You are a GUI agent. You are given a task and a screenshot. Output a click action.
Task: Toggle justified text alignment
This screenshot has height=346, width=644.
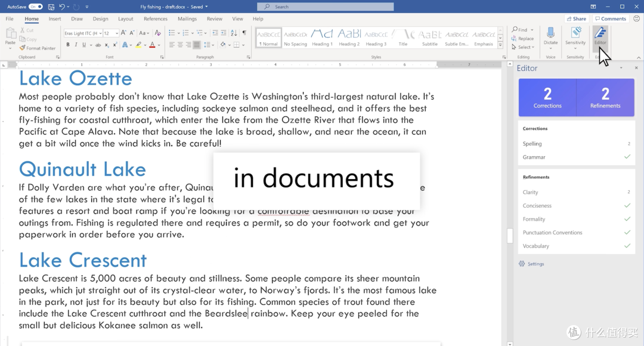[197, 45]
